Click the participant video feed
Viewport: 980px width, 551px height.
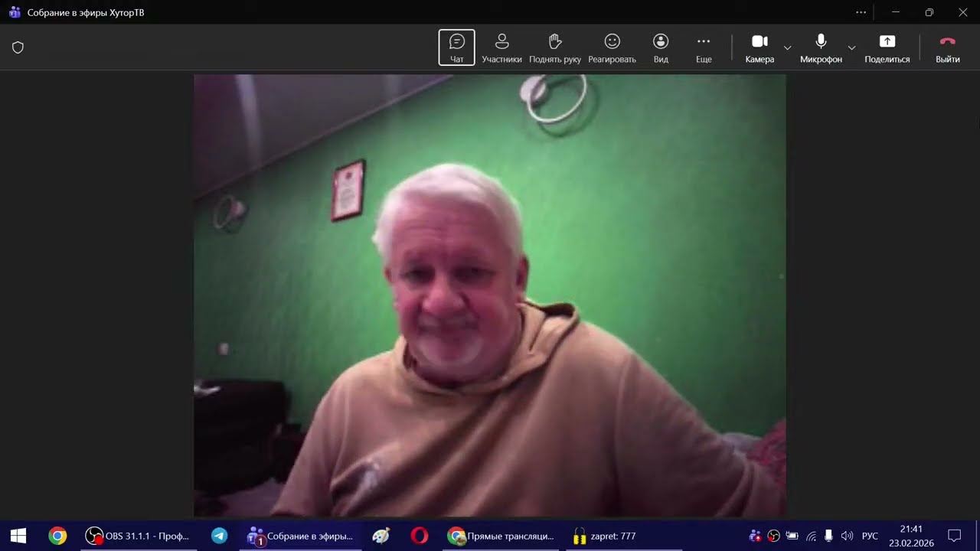490,295
